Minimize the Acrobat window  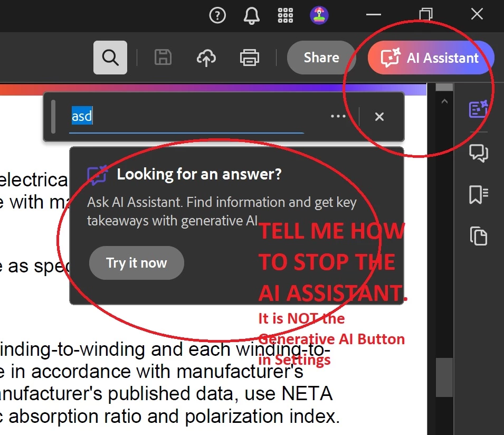[x=374, y=14]
